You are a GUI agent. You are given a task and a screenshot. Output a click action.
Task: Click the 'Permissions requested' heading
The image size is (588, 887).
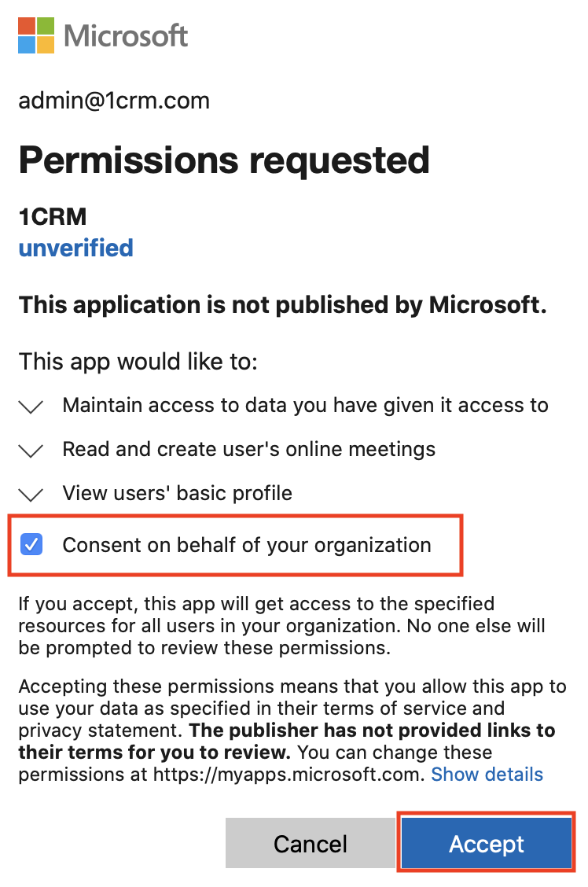coord(224,160)
